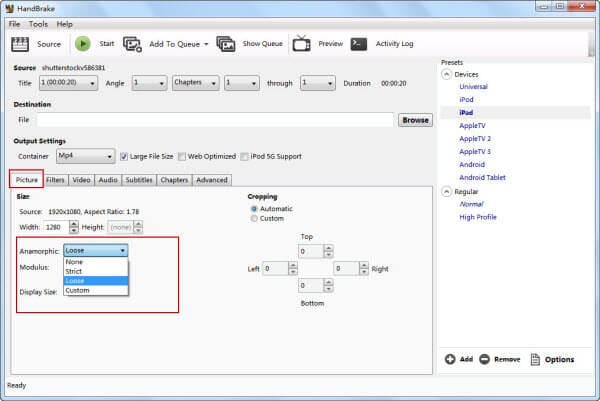Click the Add To Queue icon
600x401 pixels.
point(132,44)
